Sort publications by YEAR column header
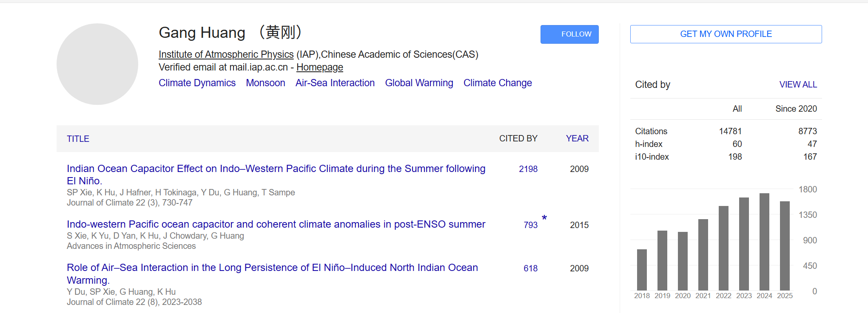Viewport: 868px width, 313px height. click(x=577, y=138)
